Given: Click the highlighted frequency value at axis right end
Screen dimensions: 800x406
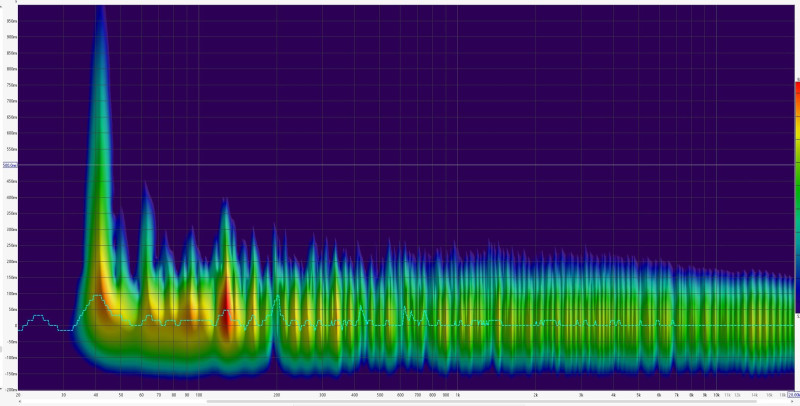Looking at the screenshot, I should [x=793, y=395].
